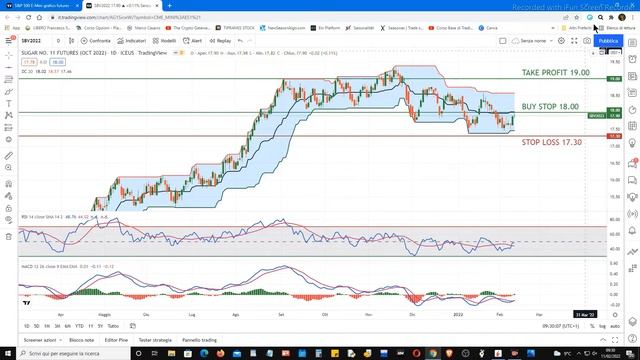Screen dimensions: 640x360
Task: Select the YTD time range
Action: tap(79, 326)
